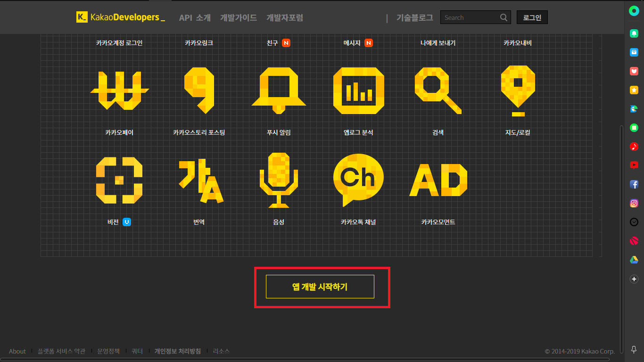The height and width of the screenshot is (362, 644).
Task: Open the blue box icon in sidebar
Action: (634, 52)
